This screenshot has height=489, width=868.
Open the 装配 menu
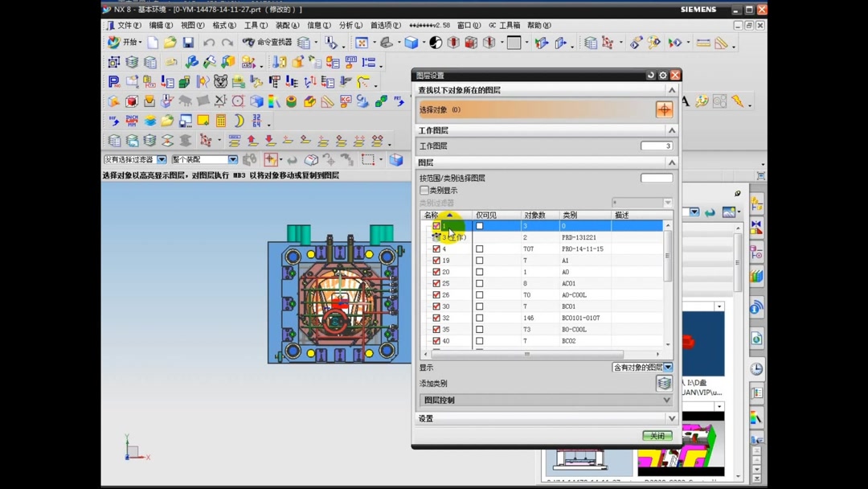(x=283, y=25)
